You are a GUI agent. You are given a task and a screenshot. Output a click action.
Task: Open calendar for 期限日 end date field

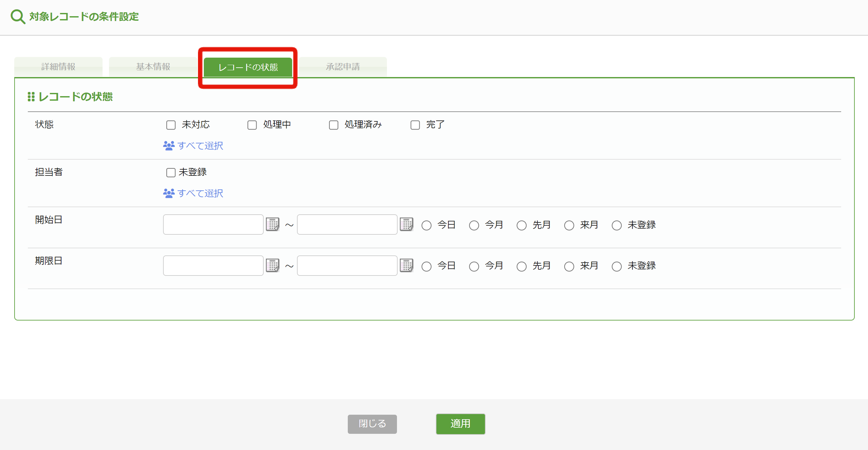406,265
